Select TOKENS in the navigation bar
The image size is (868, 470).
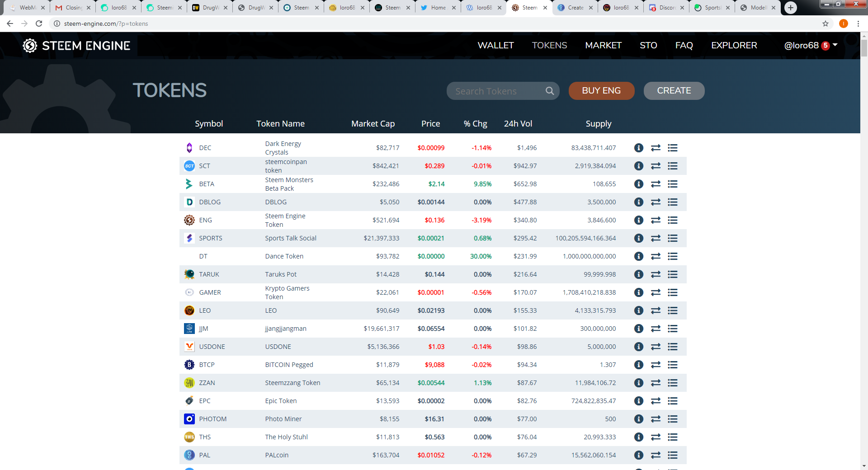(549, 45)
